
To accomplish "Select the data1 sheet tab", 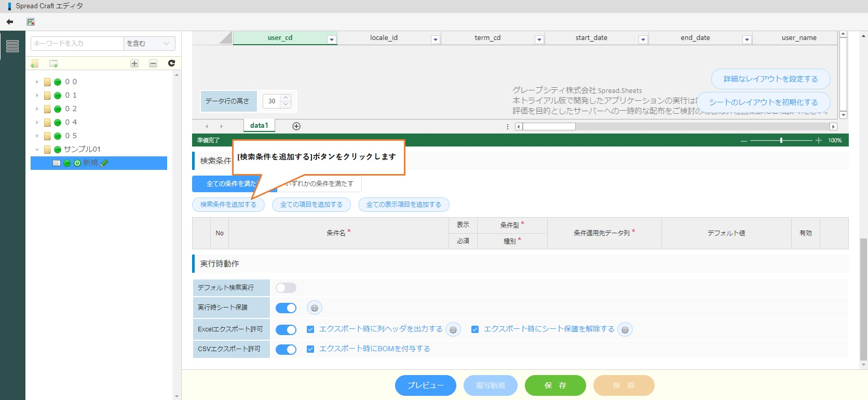I will point(259,126).
